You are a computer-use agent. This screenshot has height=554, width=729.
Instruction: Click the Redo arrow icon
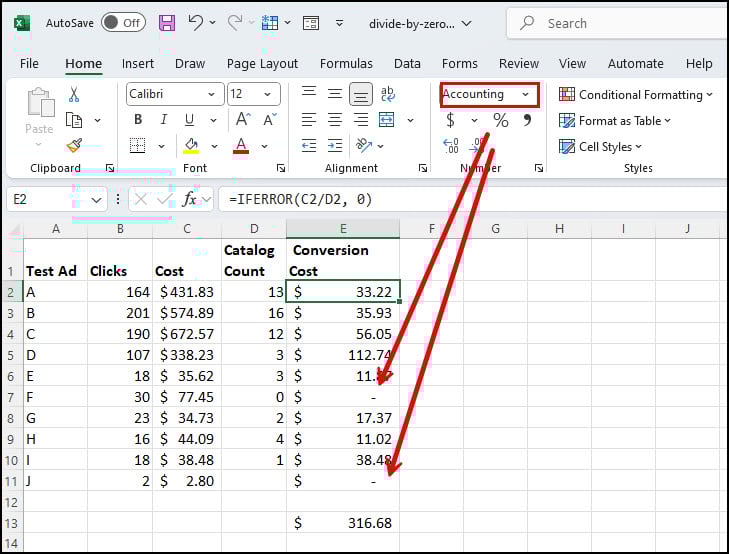[x=235, y=22]
